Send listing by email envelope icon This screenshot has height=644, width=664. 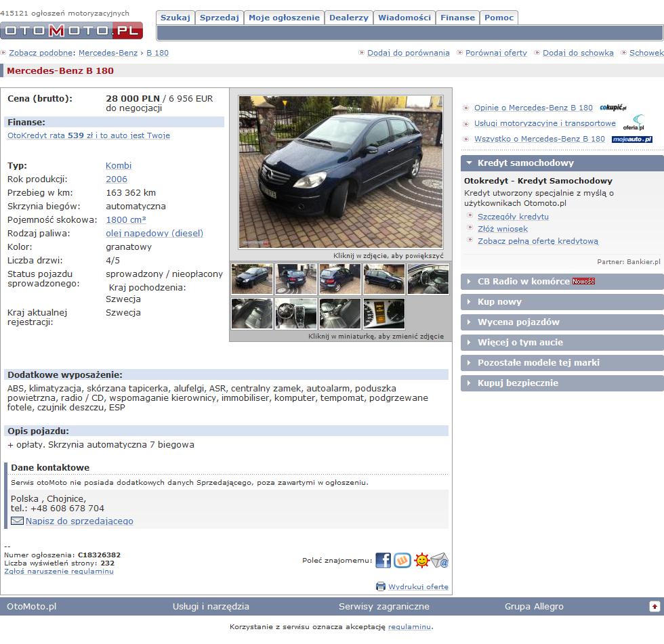point(440,560)
